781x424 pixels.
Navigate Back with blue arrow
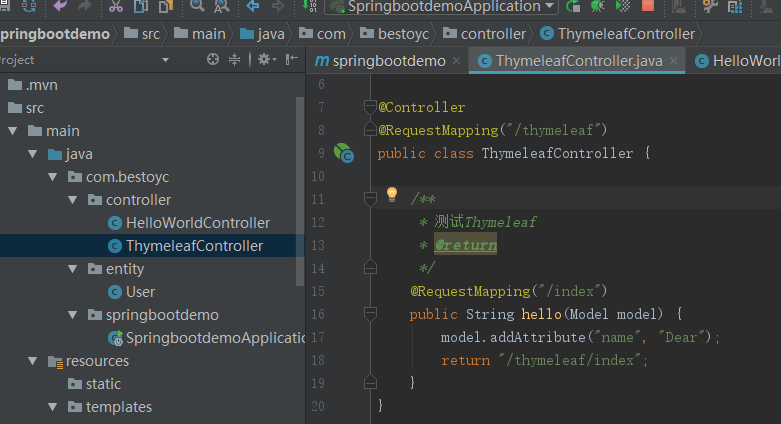tap(253, 5)
